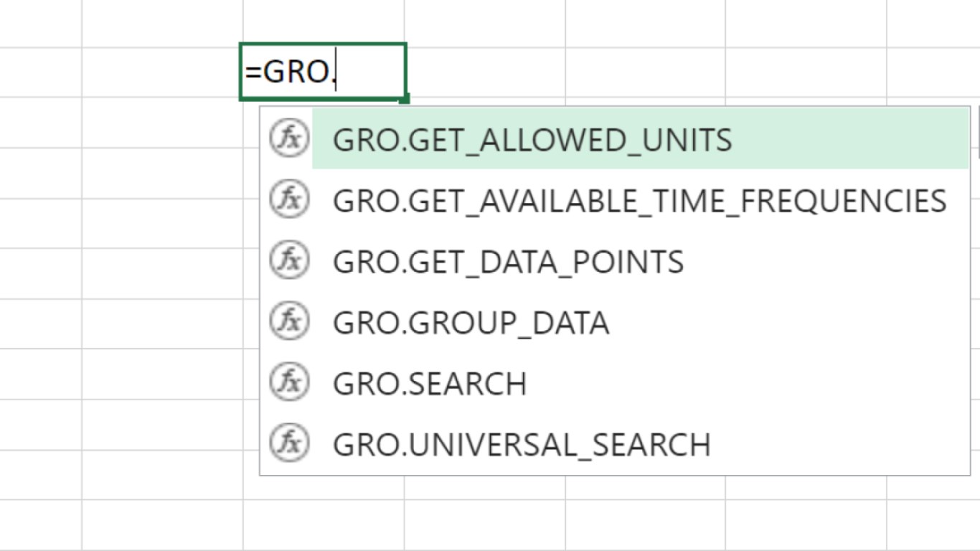Screen dimensions: 980x551
Task: Select the empty cell left of the formula cell
Action: tap(161, 72)
